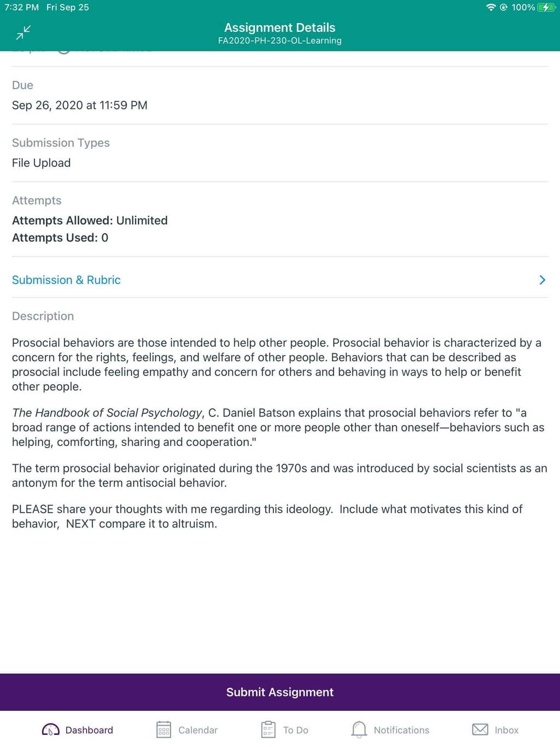This screenshot has width=560, height=747.
Task: Tap the Assignment Details header title
Action: [280, 27]
